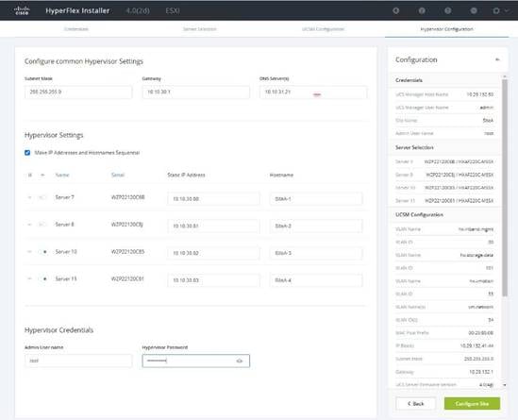Click the 'ESXi' label in header
518x420 pixels.
pyautogui.click(x=173, y=10)
